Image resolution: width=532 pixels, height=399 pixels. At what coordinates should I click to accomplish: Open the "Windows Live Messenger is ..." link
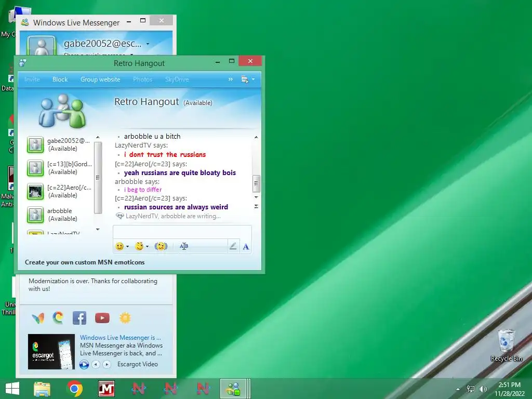[121, 338]
